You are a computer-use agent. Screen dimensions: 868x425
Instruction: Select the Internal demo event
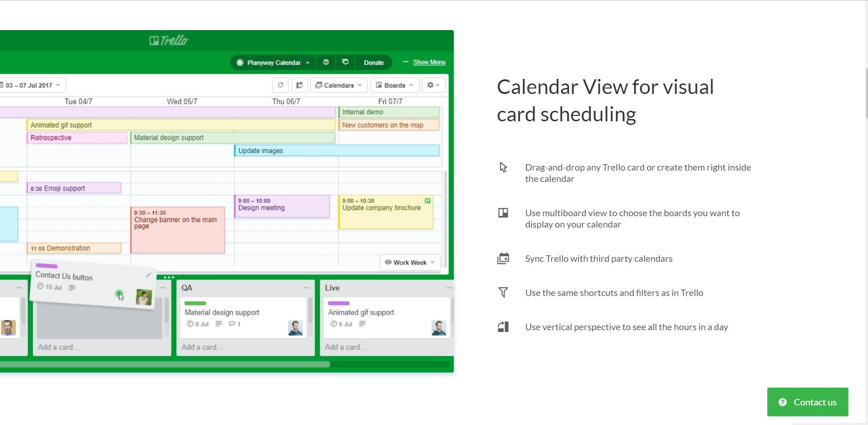(x=389, y=112)
